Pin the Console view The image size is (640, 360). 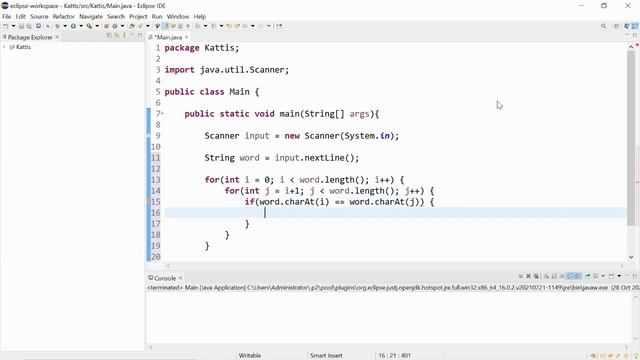(588, 276)
